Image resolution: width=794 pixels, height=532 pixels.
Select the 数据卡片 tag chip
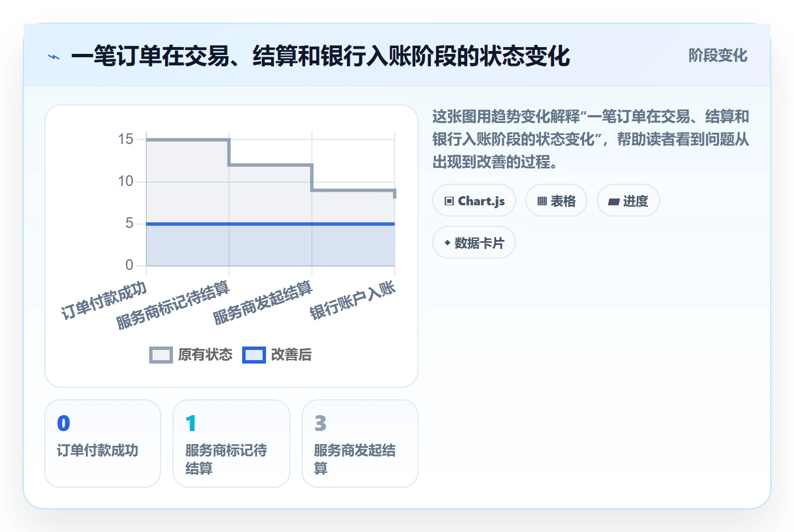pyautogui.click(x=474, y=243)
